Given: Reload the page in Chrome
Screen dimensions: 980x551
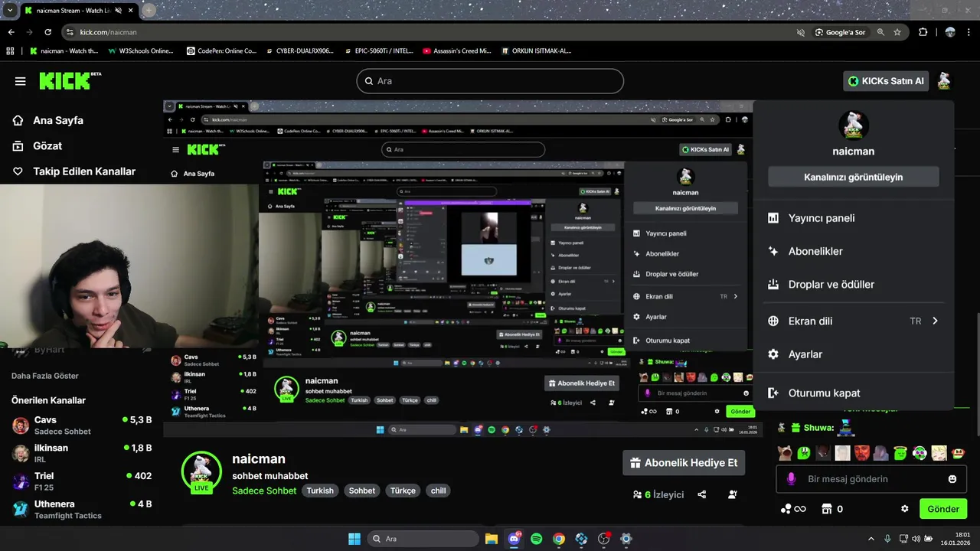Looking at the screenshot, I should pos(47,32).
